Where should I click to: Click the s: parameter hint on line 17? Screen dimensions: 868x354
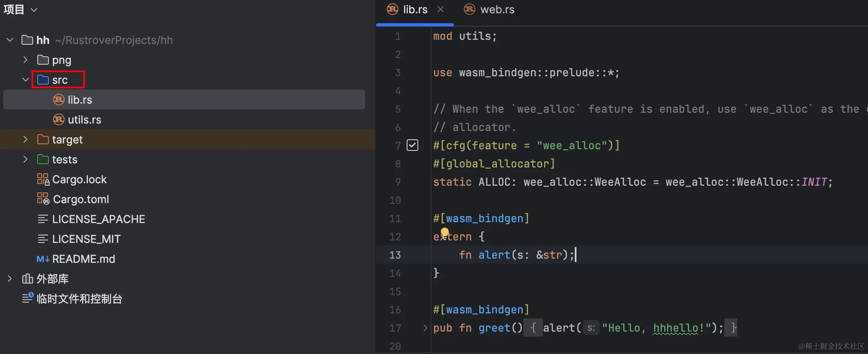click(x=591, y=328)
